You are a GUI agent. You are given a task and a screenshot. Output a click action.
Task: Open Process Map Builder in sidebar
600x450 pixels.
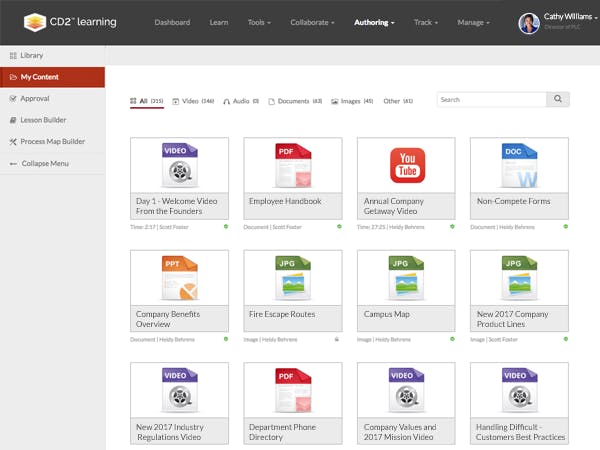[52, 142]
